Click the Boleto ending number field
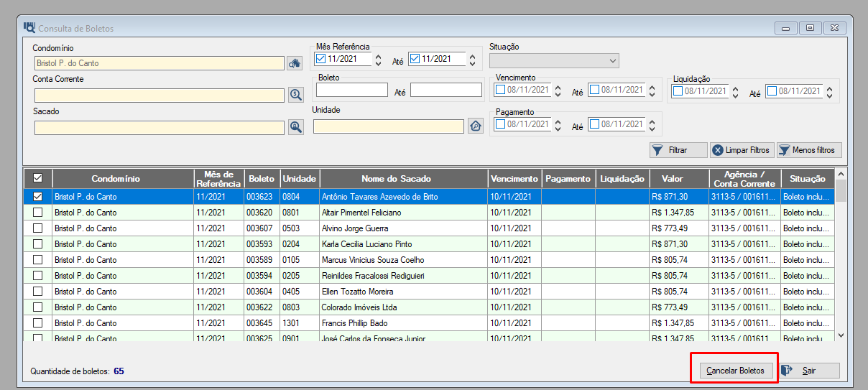The height and width of the screenshot is (390, 868). coord(446,90)
